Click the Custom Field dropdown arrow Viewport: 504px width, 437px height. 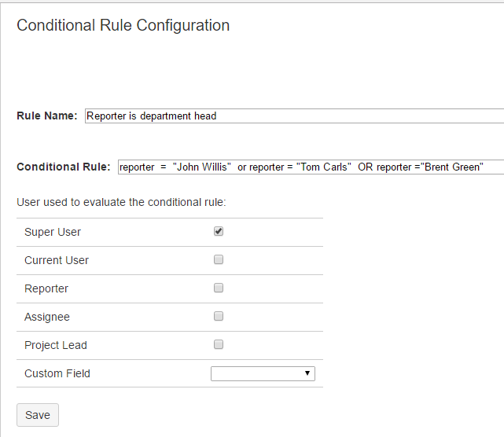point(307,374)
